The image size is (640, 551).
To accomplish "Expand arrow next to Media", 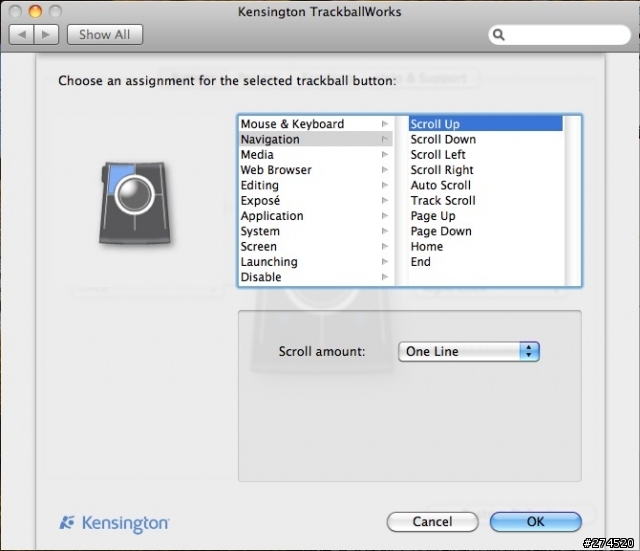I will 384,155.
